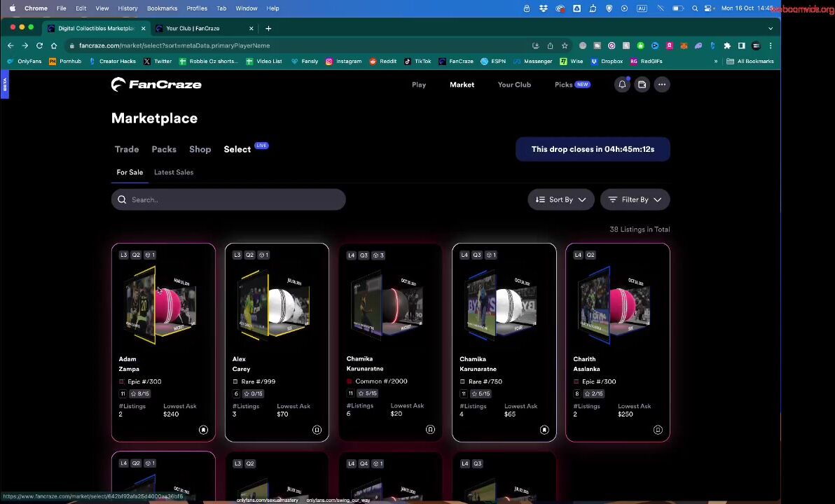Reload the page with browser refresh icon
The height and width of the screenshot is (504, 835).
pos(39,45)
